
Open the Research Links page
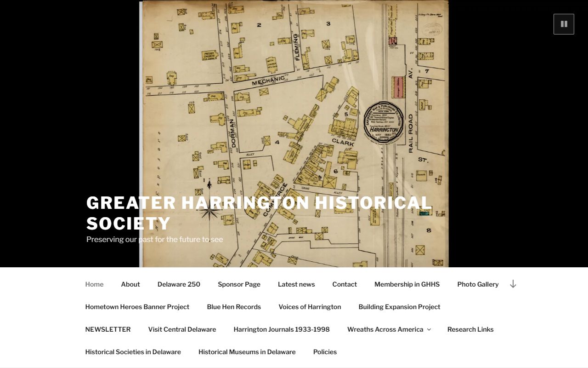tap(470, 329)
